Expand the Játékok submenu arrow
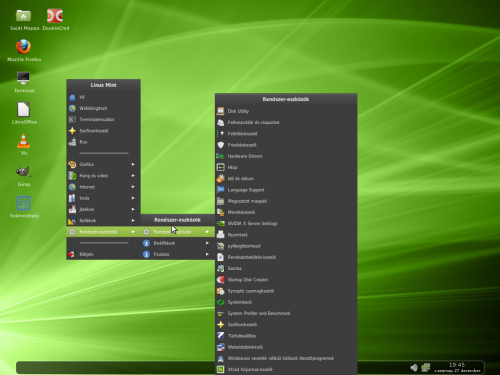The image size is (500, 375). (133, 209)
